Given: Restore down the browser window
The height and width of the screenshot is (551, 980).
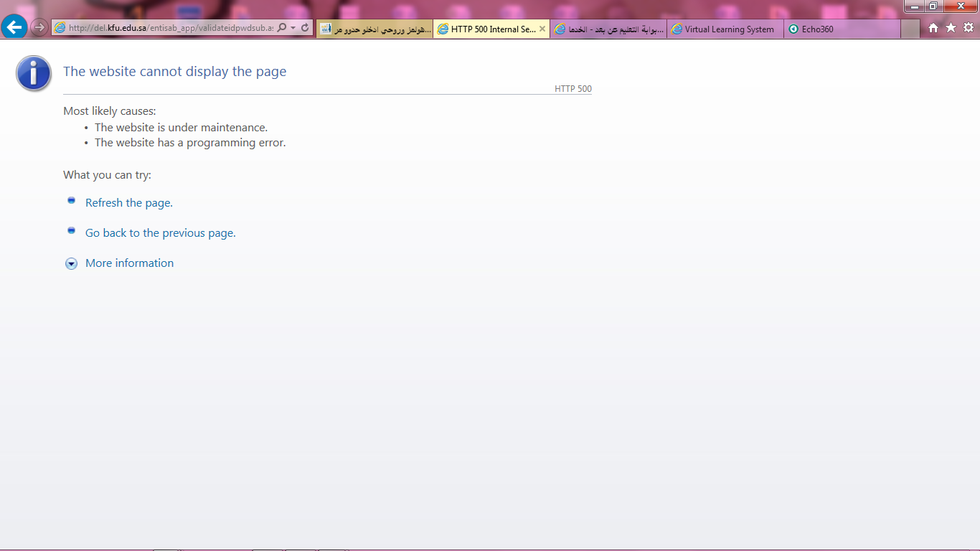Looking at the screenshot, I should point(933,6).
